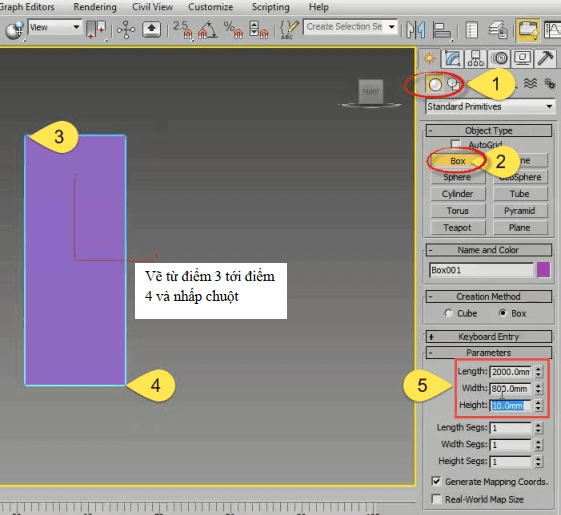
Task: Toggle the Ribbon display icon
Action: pos(528,30)
